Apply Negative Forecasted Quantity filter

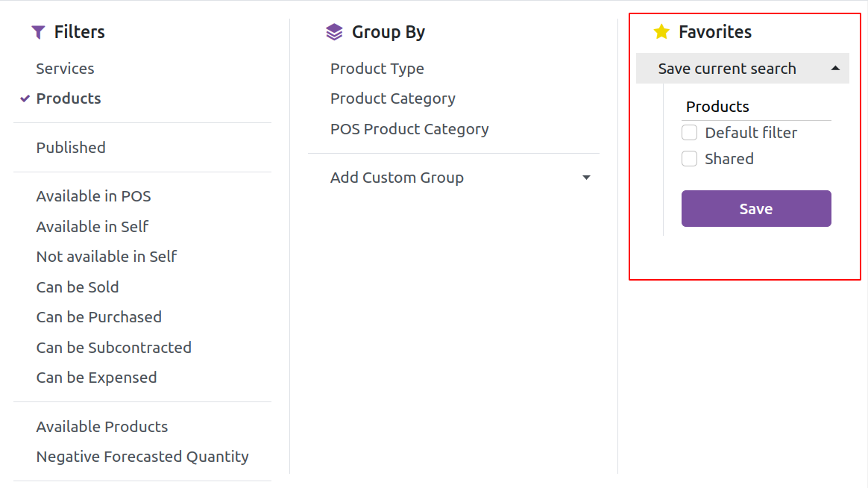(x=143, y=457)
